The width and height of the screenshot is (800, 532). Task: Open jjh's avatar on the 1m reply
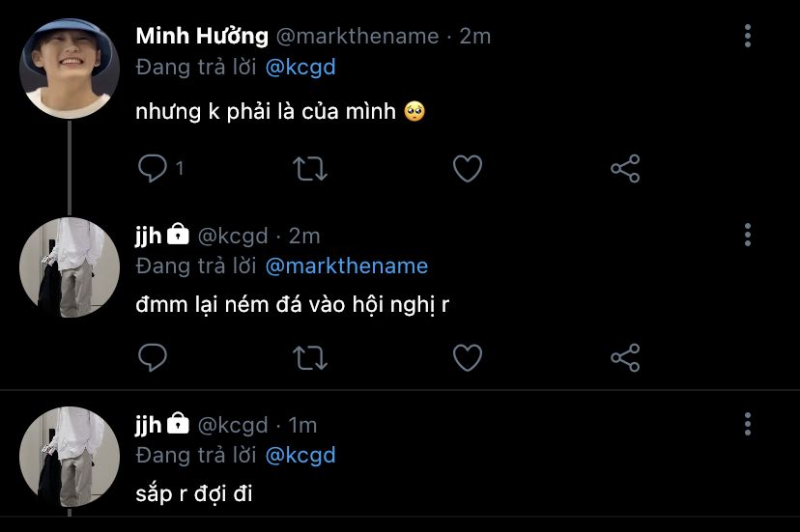tap(70, 457)
